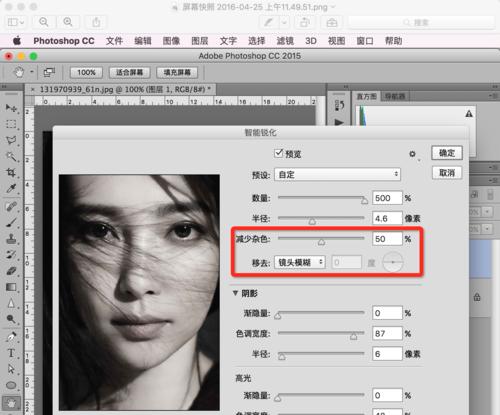Screen dimensions: 500x415
Task: Select the Dodge tool
Action: [11, 319]
